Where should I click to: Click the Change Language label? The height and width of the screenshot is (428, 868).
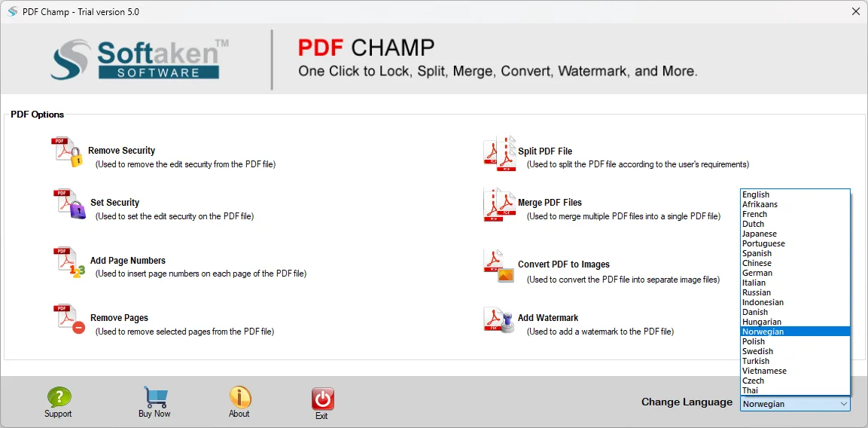click(x=687, y=402)
